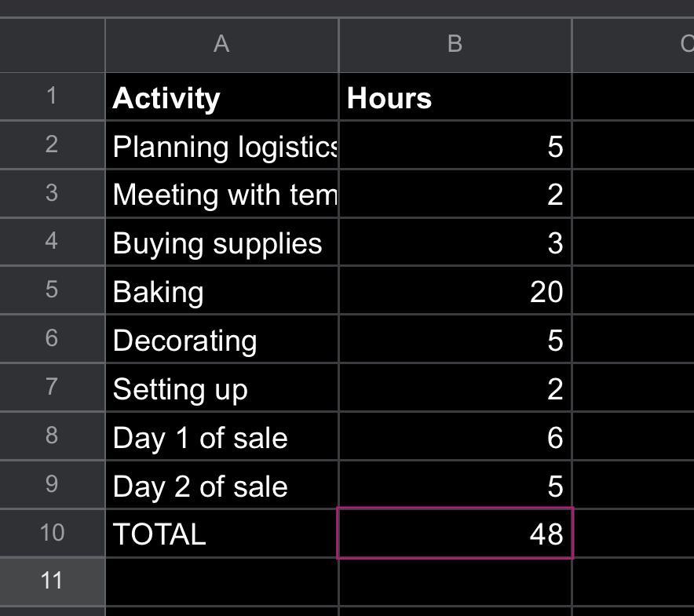Select the Baking cell
Viewport: 694px width, 616px height.
click(221, 291)
